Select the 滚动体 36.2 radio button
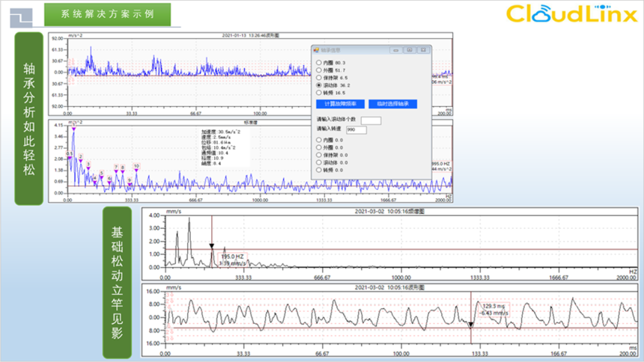 319,85
